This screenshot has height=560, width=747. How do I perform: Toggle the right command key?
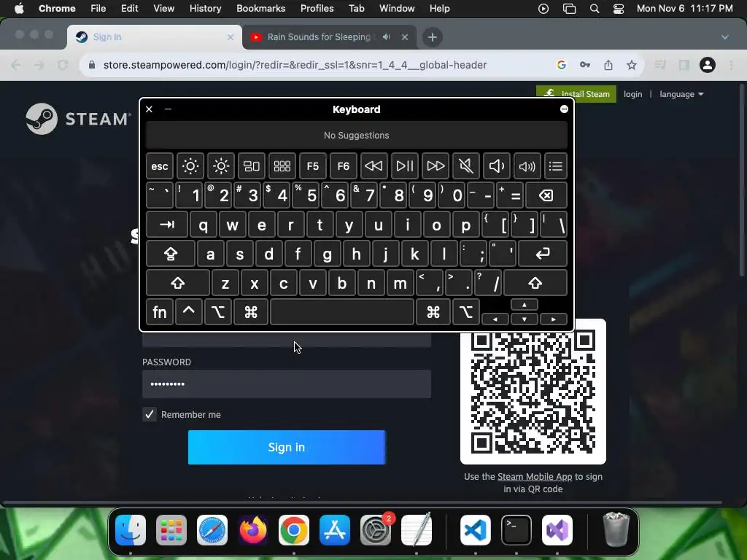(x=433, y=312)
